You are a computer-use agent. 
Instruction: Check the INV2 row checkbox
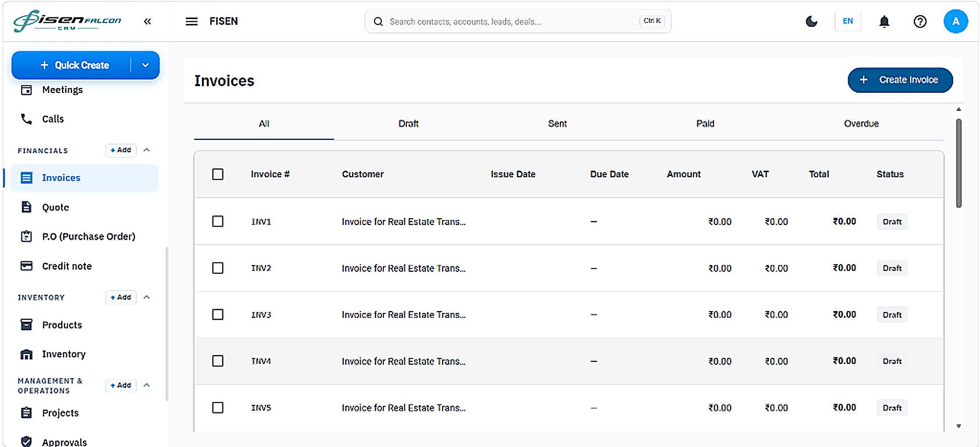(218, 268)
